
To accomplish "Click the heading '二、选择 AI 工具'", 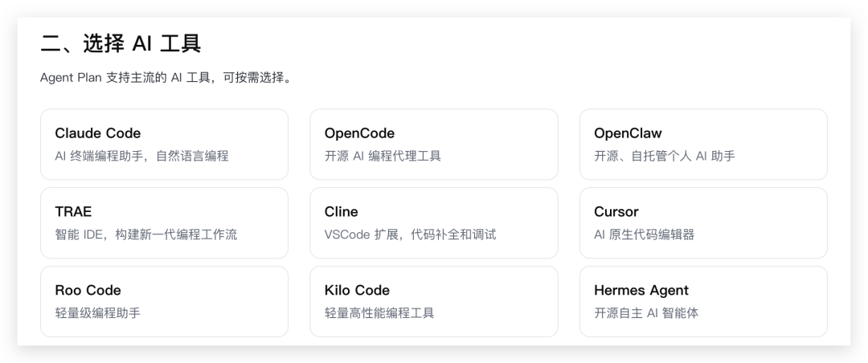I will coord(120,43).
